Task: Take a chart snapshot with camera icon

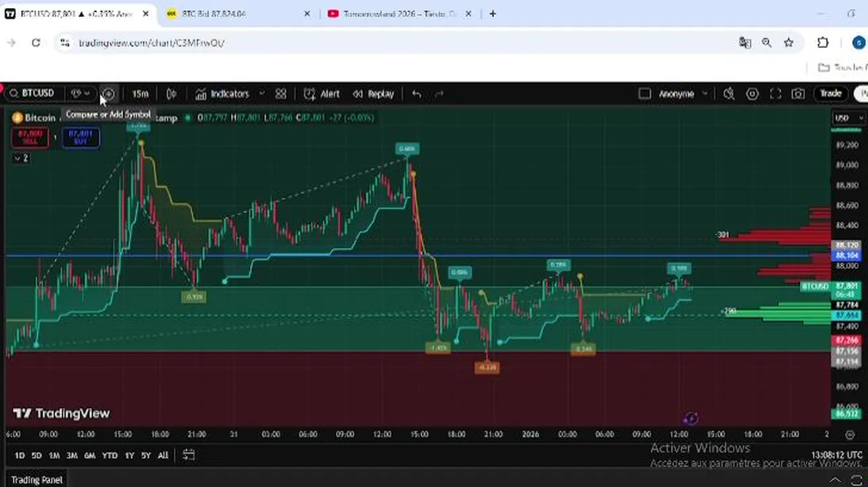Action: coord(798,94)
